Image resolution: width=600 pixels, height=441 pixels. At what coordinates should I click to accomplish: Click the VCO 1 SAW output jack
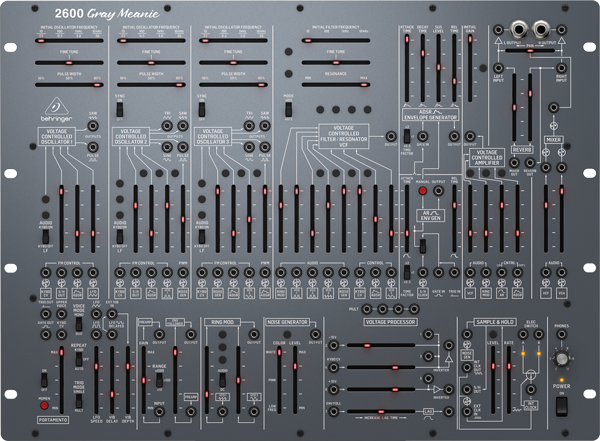[93, 126]
